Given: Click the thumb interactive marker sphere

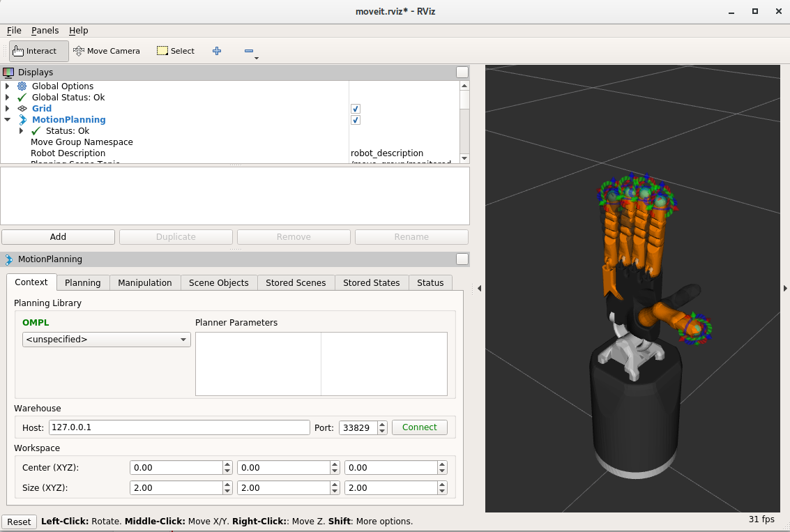Looking at the screenshot, I should pos(696,328).
